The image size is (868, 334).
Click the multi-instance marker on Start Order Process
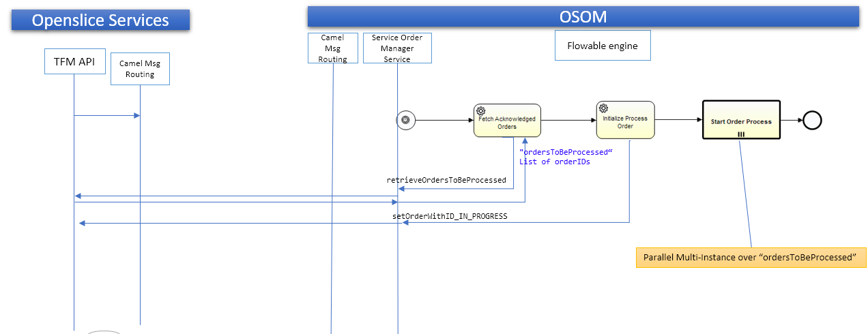[x=741, y=134]
